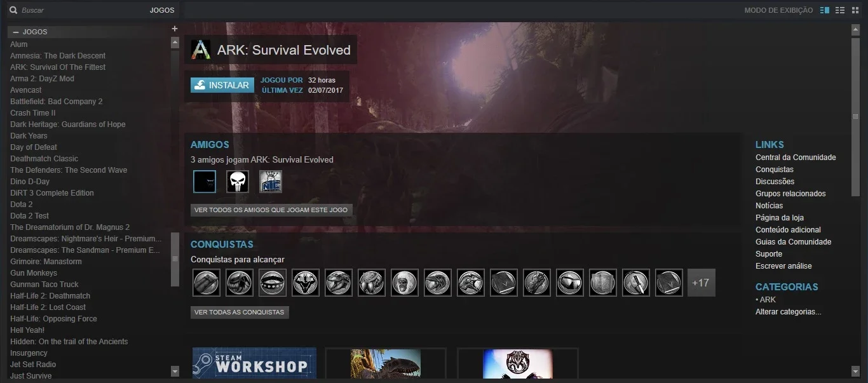
Task: Select the beetle achievement icon
Action: (x=372, y=283)
